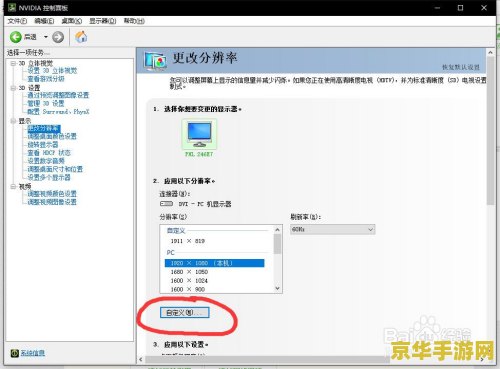
Task: Open 调整桌面尺寸和位置 task
Action: point(55,169)
